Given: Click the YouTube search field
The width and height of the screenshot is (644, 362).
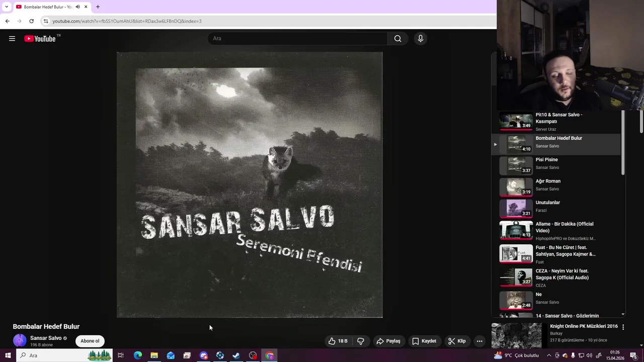Looking at the screenshot, I should [297, 39].
